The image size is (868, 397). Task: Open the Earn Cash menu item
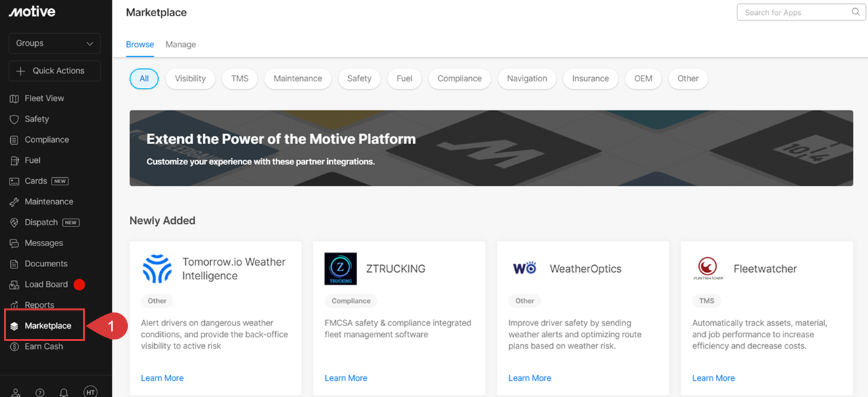click(x=44, y=347)
